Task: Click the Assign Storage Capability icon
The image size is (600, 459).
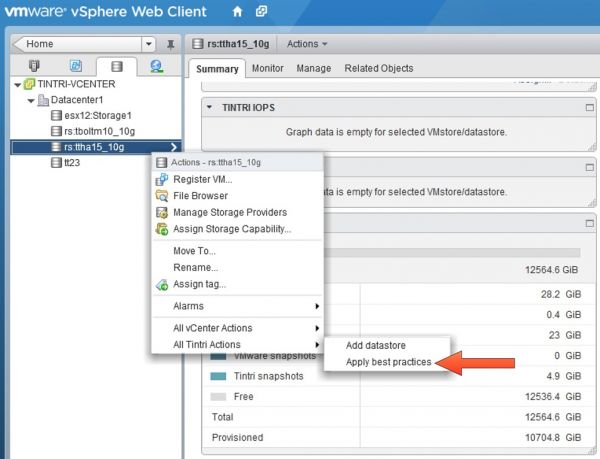Action: (x=162, y=229)
